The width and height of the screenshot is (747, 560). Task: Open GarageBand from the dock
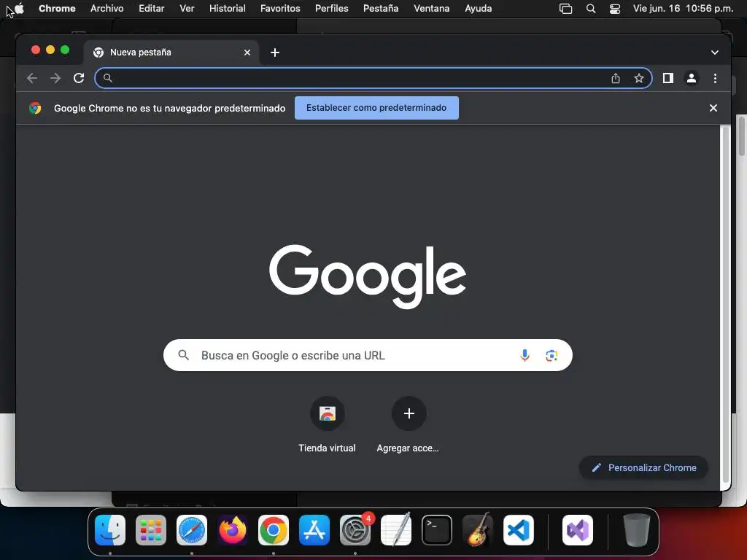pyautogui.click(x=478, y=530)
